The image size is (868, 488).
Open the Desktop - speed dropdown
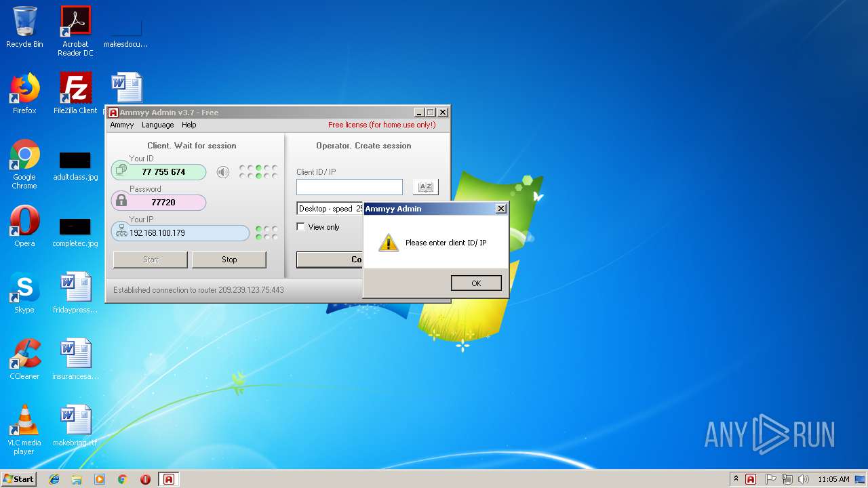(x=330, y=209)
